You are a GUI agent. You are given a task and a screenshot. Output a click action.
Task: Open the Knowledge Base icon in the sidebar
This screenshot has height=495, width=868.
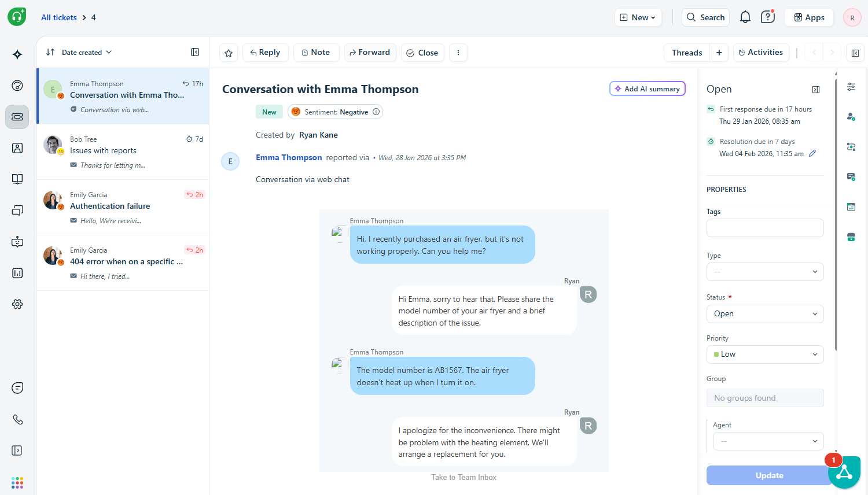point(17,179)
